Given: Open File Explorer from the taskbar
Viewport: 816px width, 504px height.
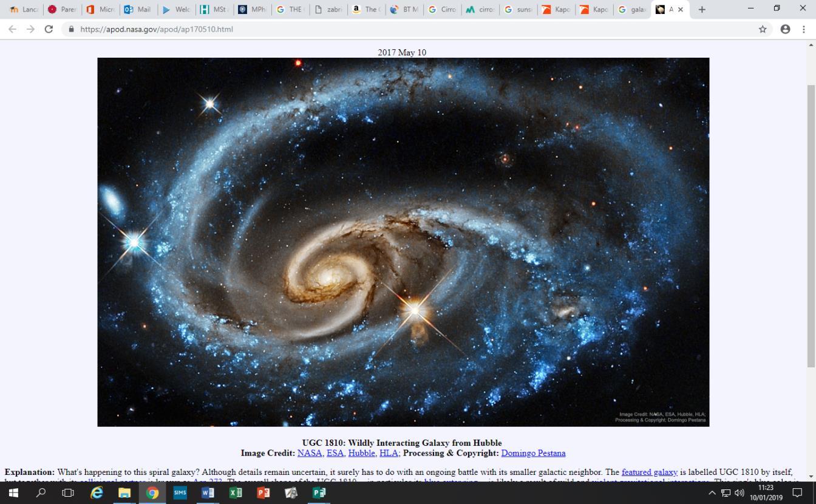Looking at the screenshot, I should pos(124,492).
